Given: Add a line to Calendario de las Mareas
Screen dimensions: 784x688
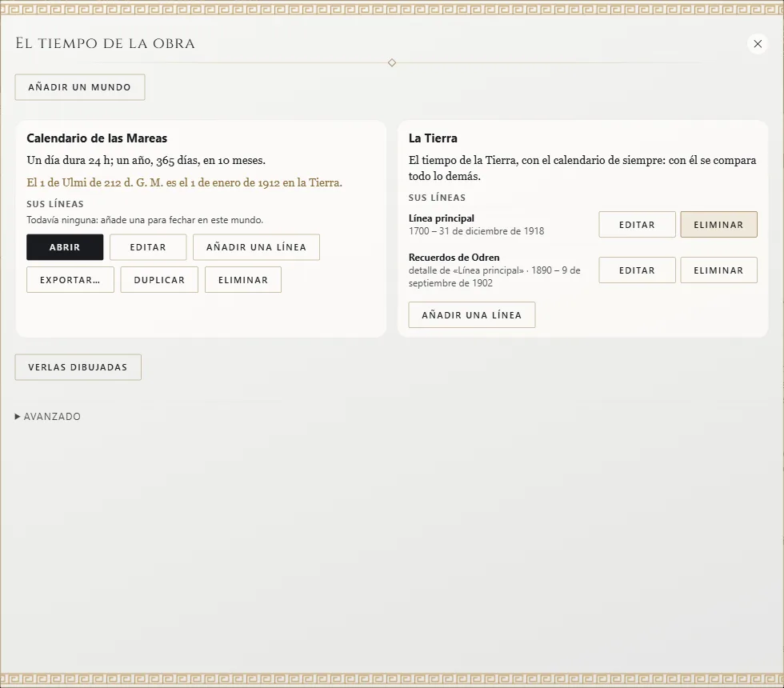Looking at the screenshot, I should pos(256,247).
